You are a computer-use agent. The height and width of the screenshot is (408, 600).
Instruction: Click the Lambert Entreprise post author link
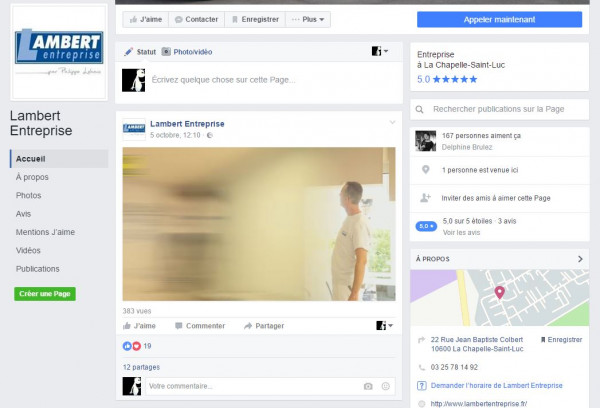coord(187,124)
